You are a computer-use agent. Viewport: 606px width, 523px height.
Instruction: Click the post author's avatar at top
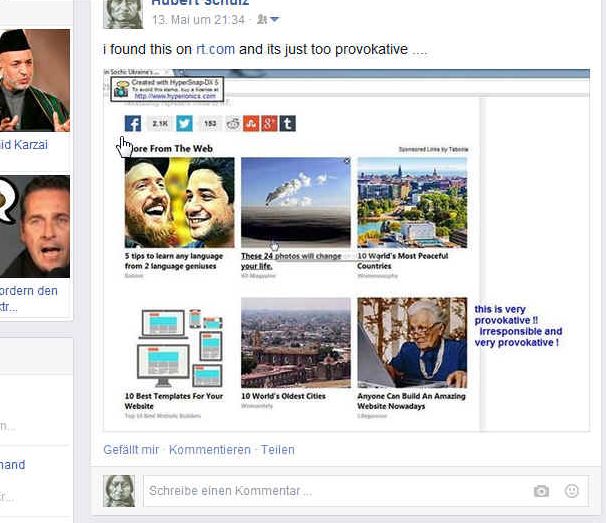123,14
